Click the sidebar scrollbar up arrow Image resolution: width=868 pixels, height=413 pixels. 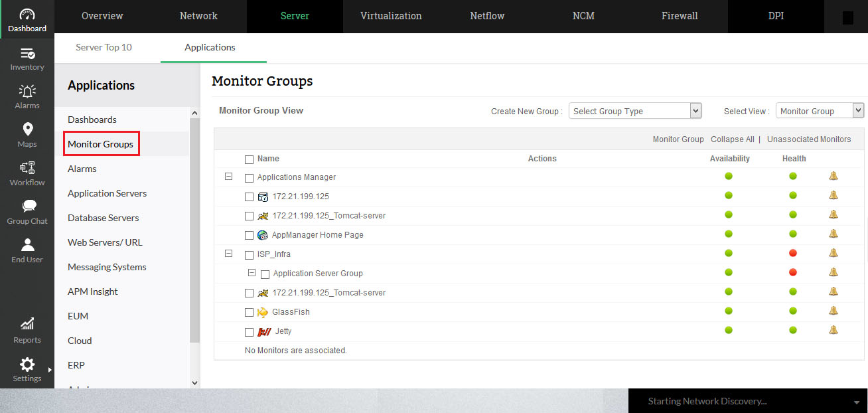(194, 114)
